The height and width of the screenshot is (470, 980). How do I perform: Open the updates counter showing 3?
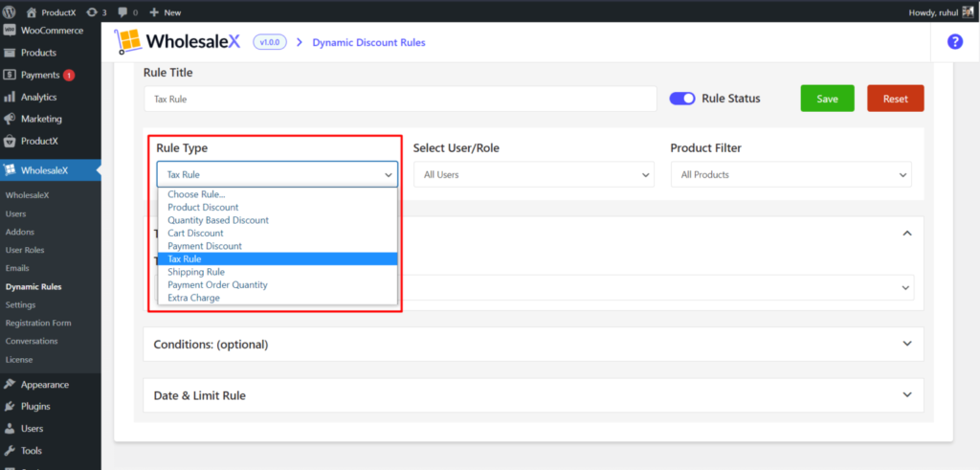(x=97, y=11)
